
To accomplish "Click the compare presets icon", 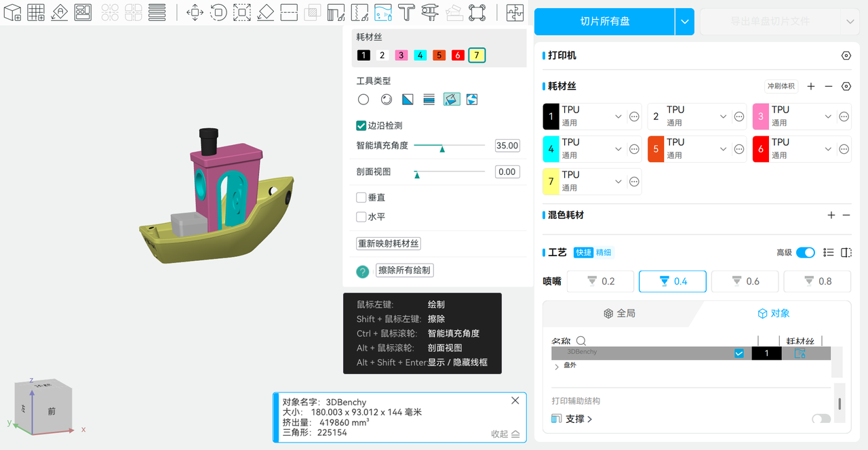I will pos(846,252).
